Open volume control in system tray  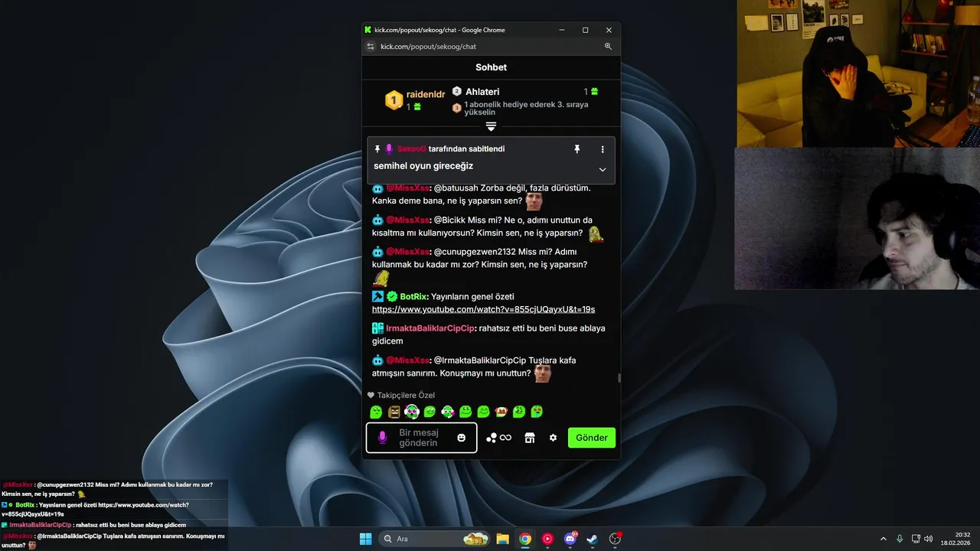coord(928,539)
